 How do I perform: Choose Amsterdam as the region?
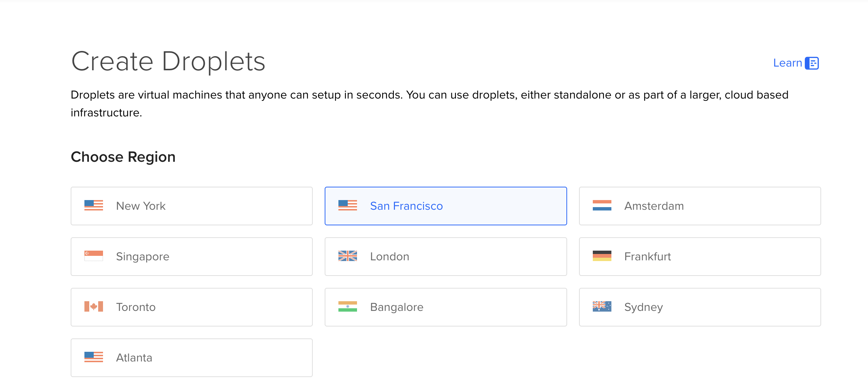tap(700, 206)
